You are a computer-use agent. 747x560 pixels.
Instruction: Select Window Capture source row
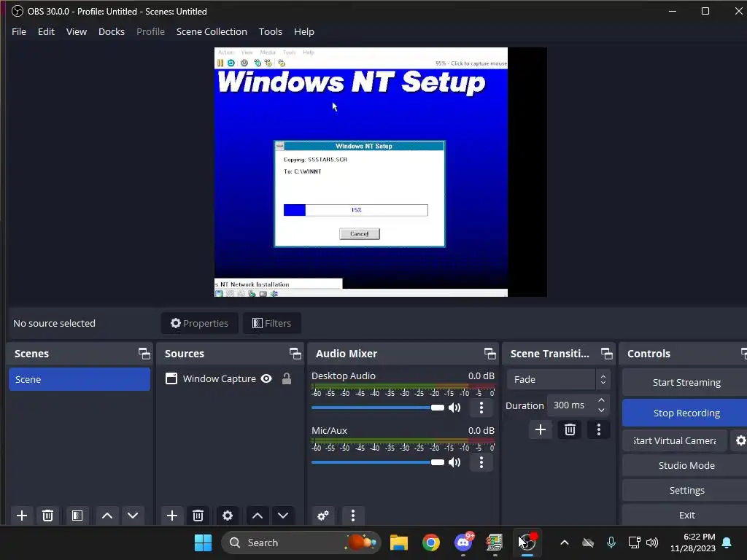coord(230,379)
